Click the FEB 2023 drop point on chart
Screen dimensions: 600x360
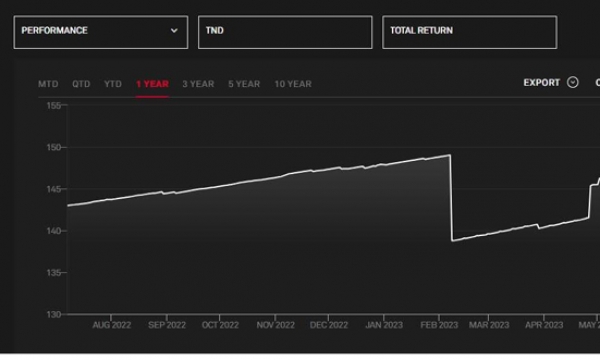(452, 198)
